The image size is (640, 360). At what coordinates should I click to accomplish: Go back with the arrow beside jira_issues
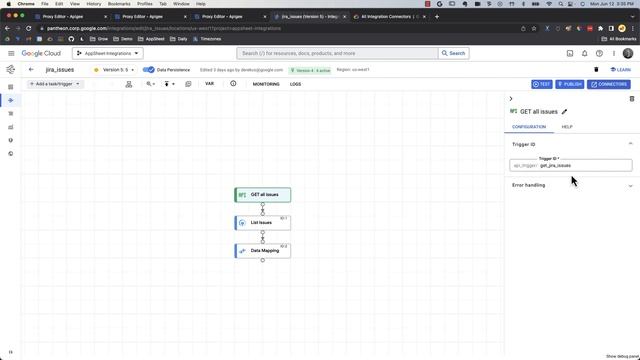(x=31, y=69)
